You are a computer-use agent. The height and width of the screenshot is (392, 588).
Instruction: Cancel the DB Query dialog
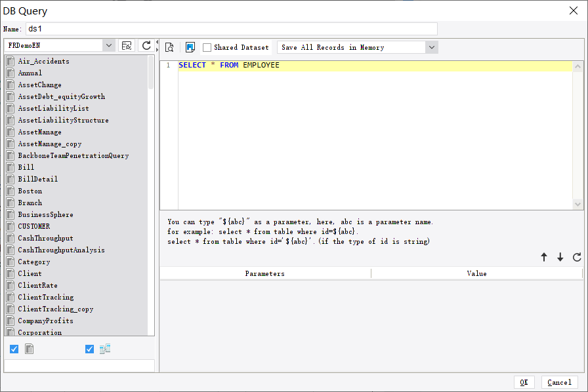click(559, 382)
